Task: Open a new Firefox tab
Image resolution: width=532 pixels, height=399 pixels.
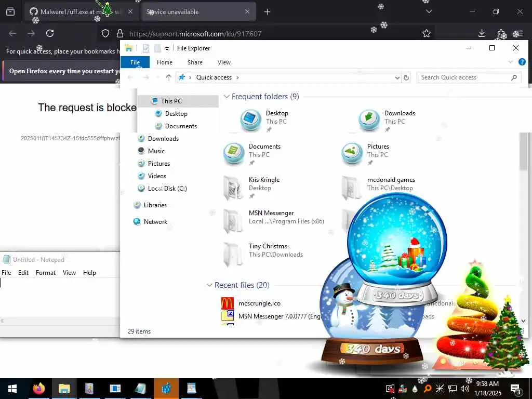Action: pyautogui.click(x=268, y=12)
